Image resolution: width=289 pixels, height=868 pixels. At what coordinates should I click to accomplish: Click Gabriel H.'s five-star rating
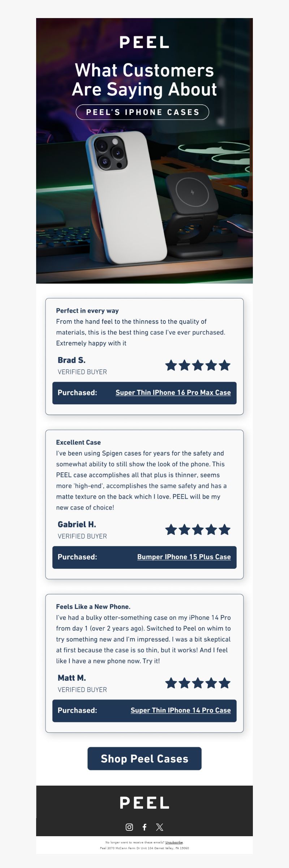198,530
